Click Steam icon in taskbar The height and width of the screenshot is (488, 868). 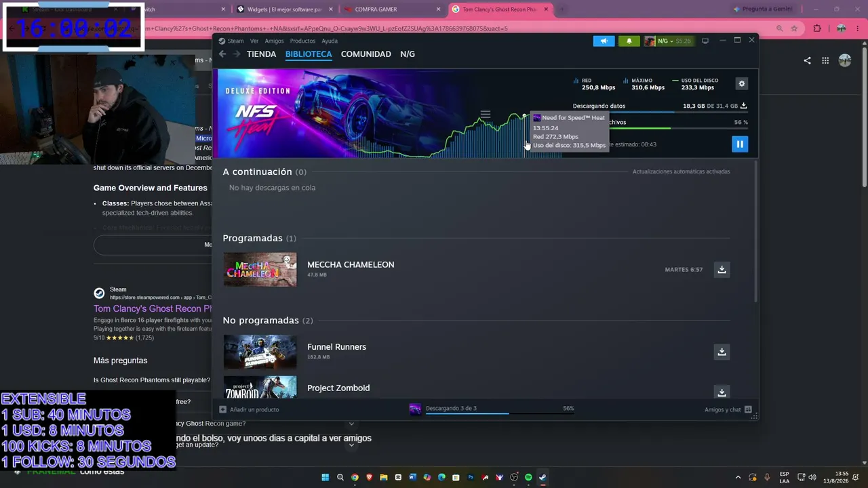(x=543, y=477)
